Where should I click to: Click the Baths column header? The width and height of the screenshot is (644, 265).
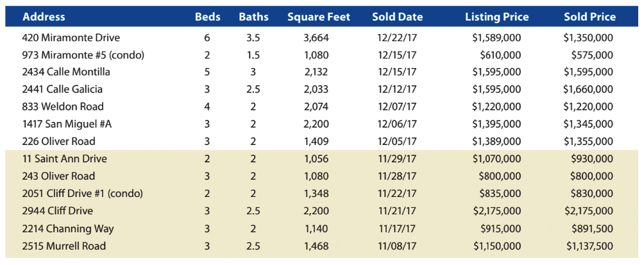pos(253,17)
